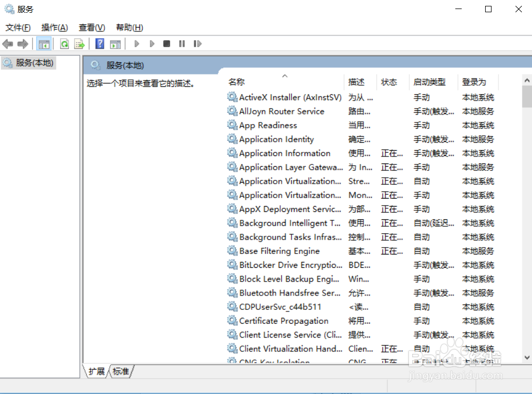Sort by the 描述 column header
532x394 pixels.
pos(360,82)
